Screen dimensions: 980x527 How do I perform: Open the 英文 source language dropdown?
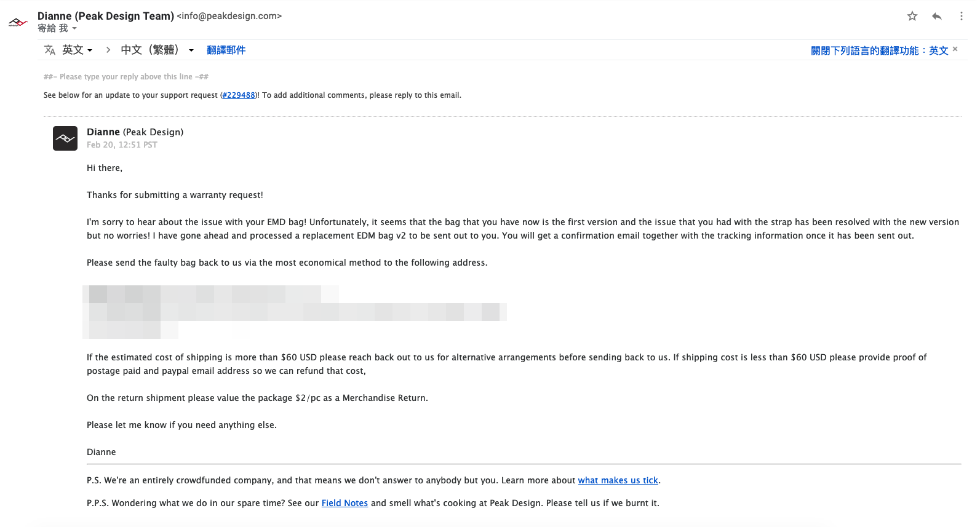coord(77,50)
